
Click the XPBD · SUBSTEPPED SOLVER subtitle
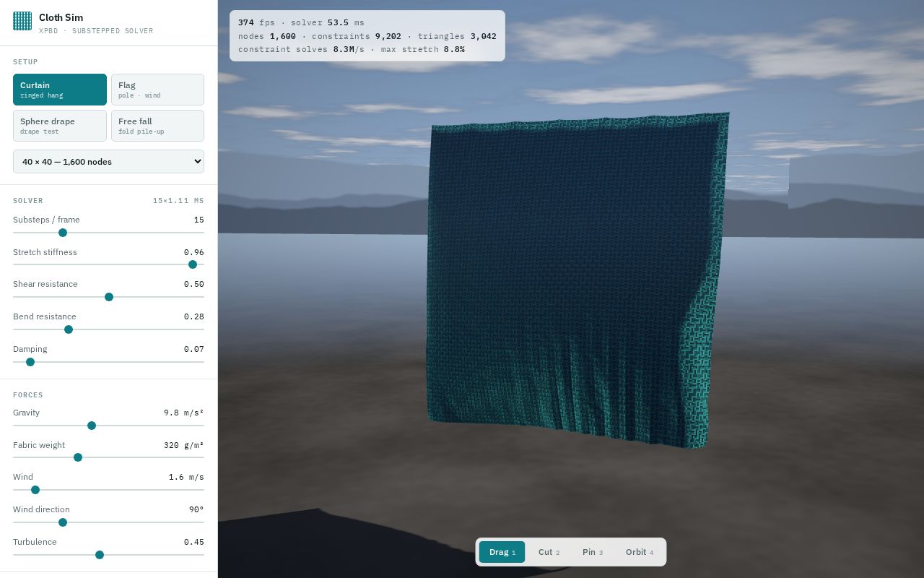coord(96,31)
